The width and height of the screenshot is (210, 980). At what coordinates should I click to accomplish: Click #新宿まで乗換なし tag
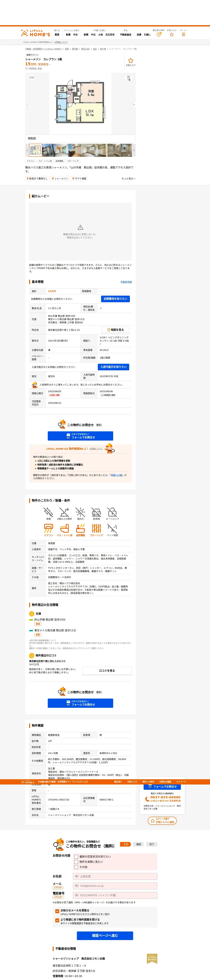[37, 178]
